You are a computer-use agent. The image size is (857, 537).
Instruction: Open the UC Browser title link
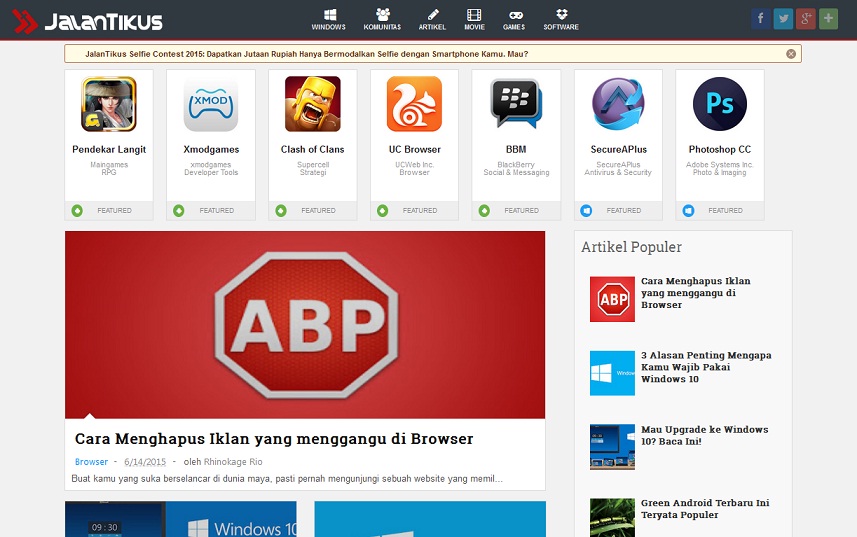[414, 150]
